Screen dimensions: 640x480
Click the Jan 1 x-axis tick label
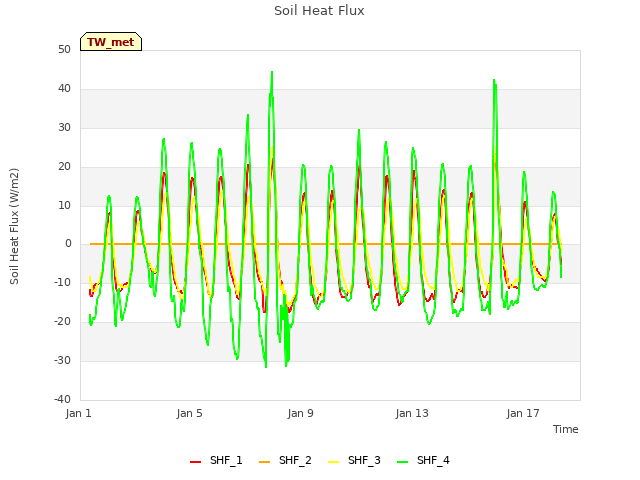pos(78,413)
